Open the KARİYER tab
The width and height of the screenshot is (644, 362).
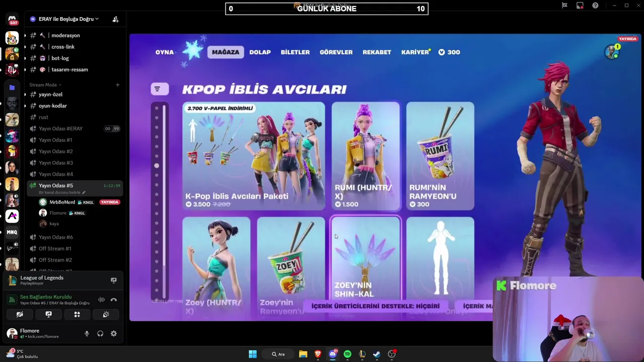415,52
